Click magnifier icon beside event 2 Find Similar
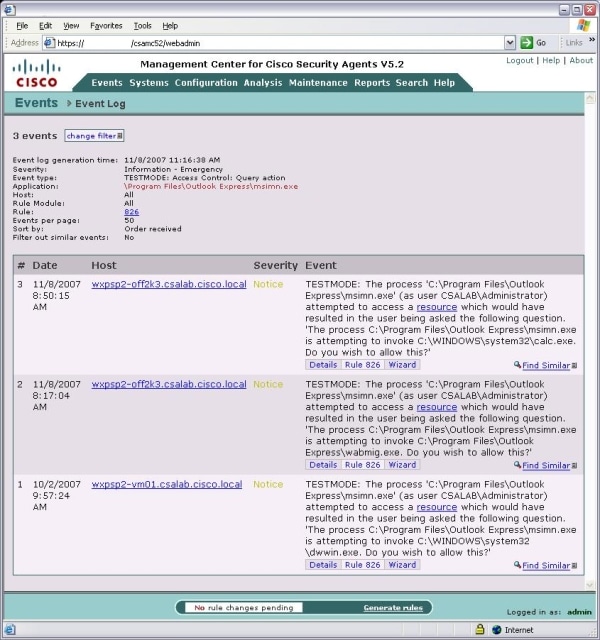600x640 pixels. point(517,464)
